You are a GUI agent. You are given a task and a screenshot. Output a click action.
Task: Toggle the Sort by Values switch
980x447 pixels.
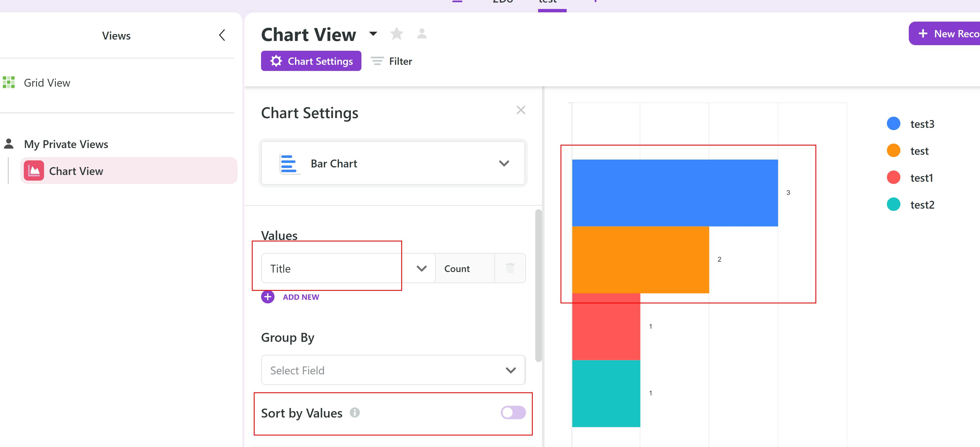(x=513, y=413)
